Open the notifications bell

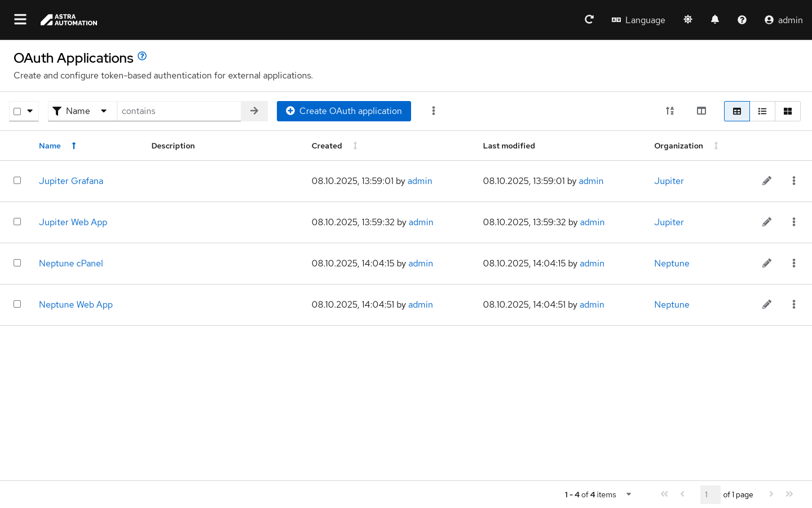point(715,20)
